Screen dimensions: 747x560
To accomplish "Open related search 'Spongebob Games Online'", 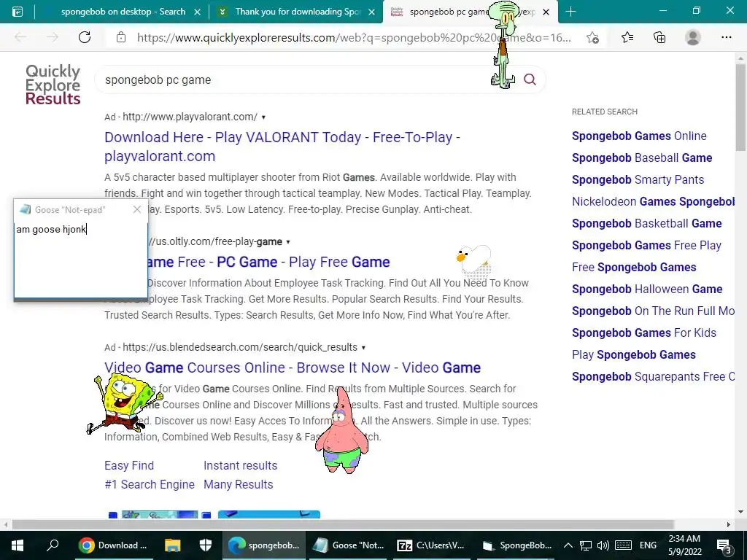I will [639, 136].
